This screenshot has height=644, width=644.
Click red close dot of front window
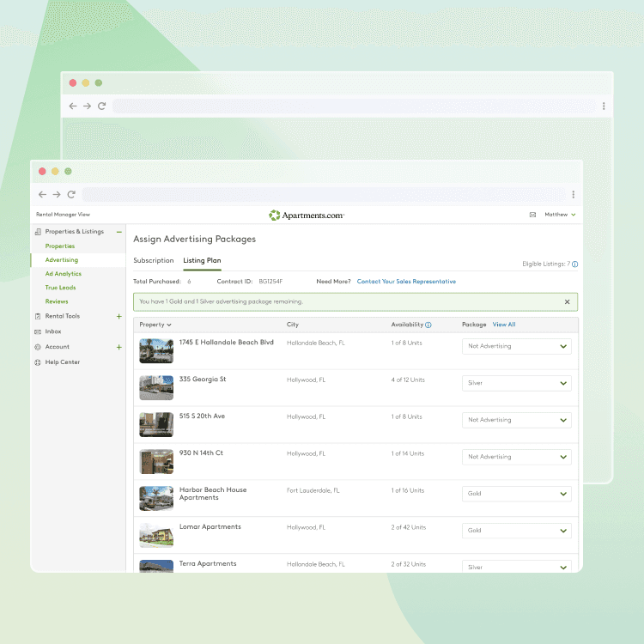pos(42,171)
